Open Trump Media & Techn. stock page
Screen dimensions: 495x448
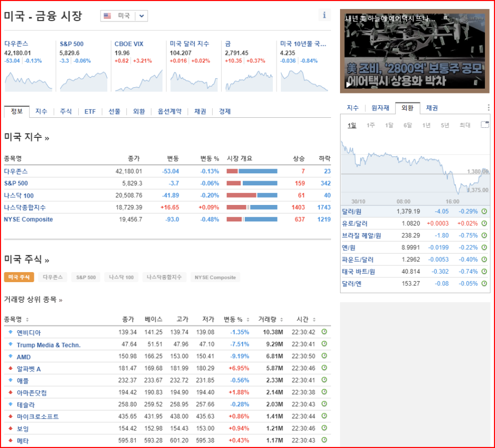[x=49, y=345]
